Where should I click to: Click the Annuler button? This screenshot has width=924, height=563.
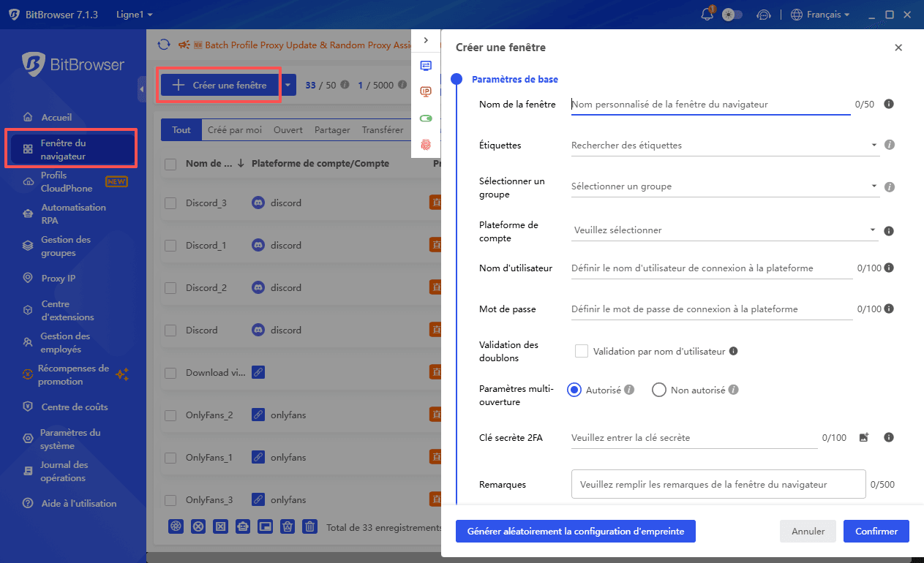[x=808, y=532]
